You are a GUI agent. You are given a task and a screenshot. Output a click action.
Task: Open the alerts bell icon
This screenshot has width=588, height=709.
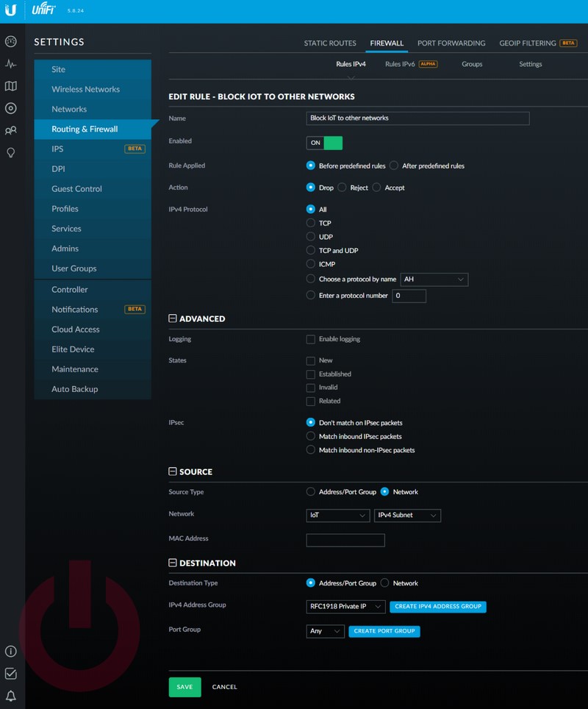coord(11,696)
